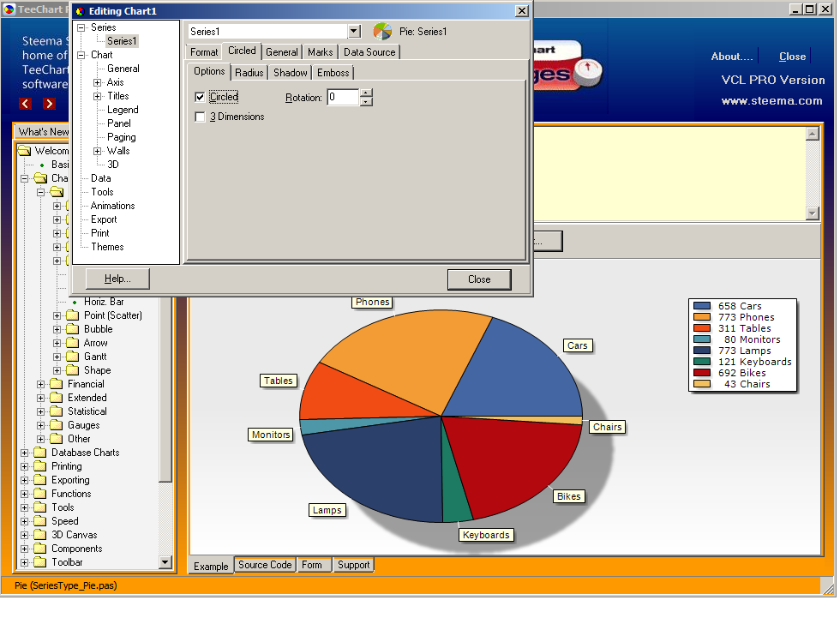
Task: Click the What's New tab
Action: 43,132
